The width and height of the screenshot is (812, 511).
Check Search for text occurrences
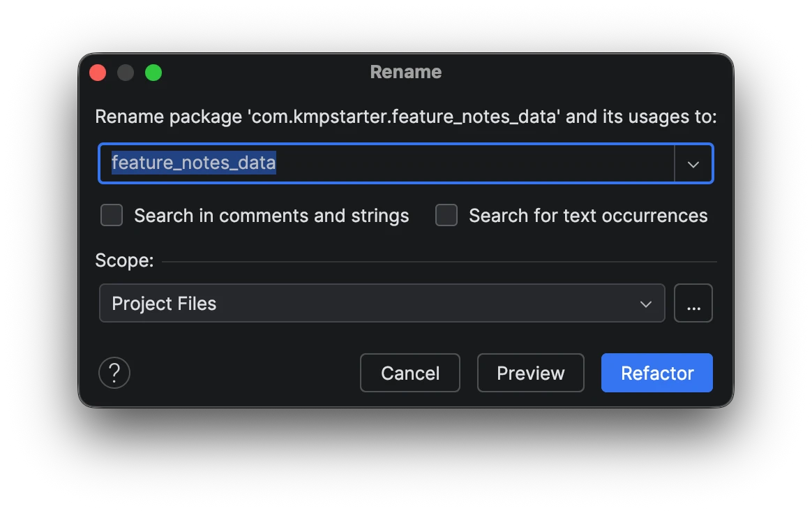(x=446, y=215)
